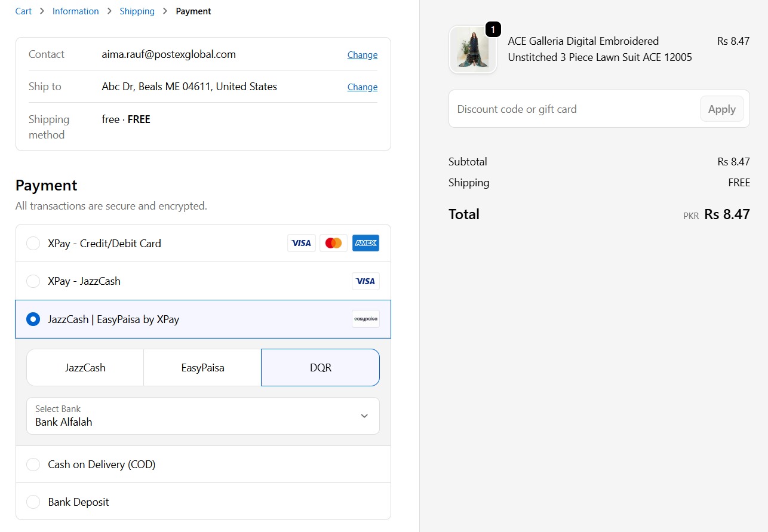768x532 pixels.
Task: Click the Subtotal label
Action: tap(468, 162)
